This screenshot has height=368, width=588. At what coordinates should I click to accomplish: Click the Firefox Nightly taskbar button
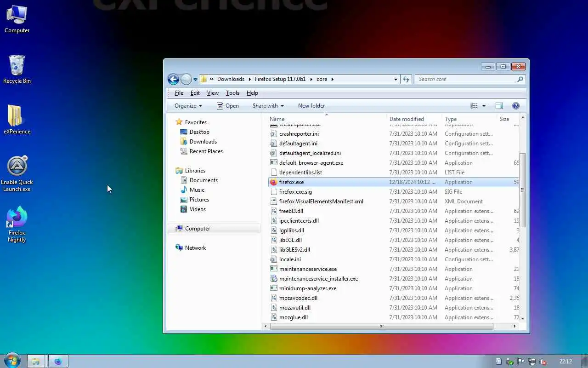[58, 361]
